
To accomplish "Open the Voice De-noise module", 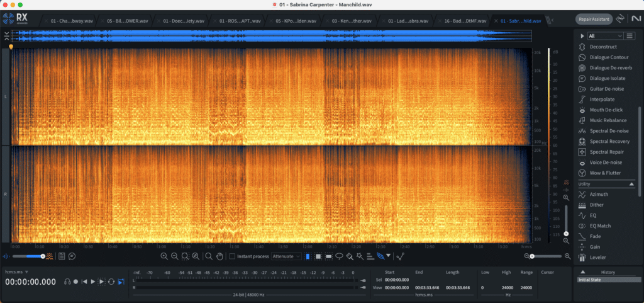I will tap(606, 163).
